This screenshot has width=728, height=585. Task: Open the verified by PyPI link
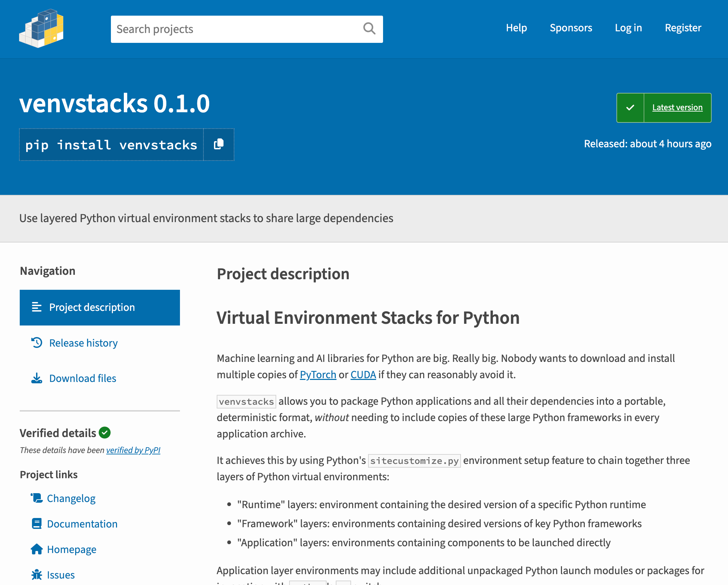133,450
